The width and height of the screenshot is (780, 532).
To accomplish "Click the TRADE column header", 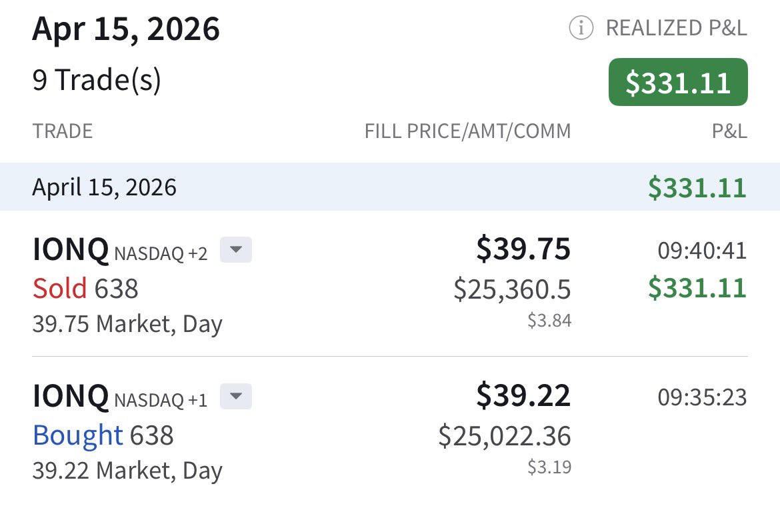I will click(63, 131).
